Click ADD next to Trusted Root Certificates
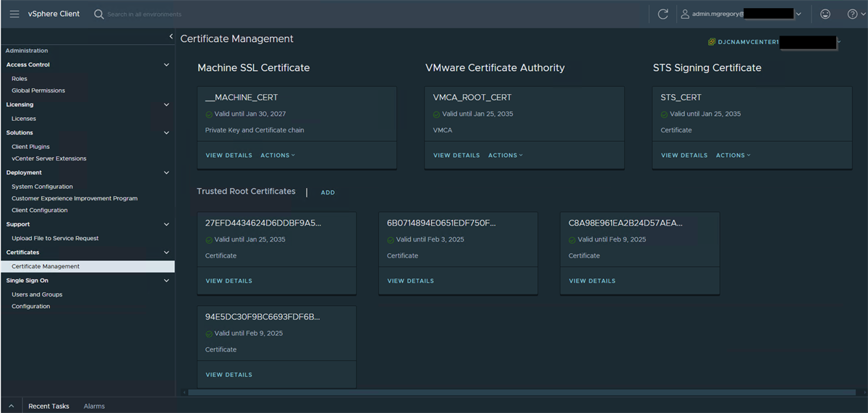This screenshot has width=868, height=413. [328, 192]
